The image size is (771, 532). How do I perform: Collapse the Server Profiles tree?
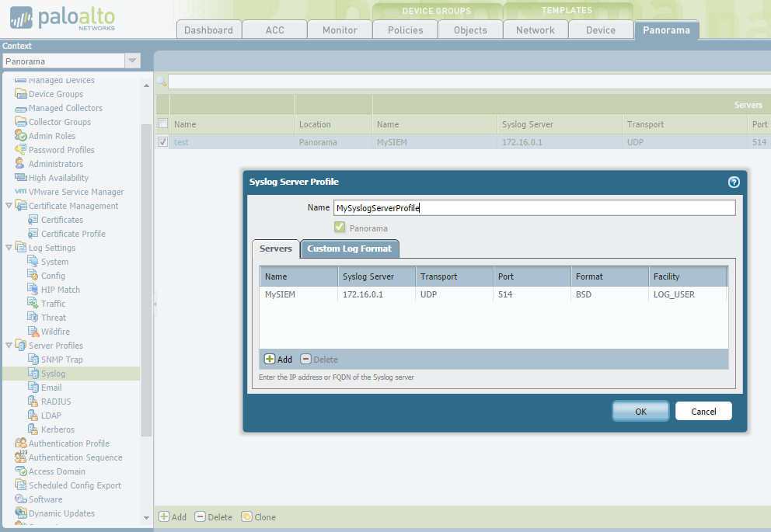(8, 345)
